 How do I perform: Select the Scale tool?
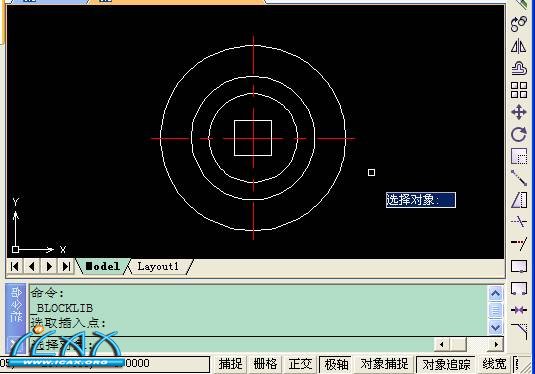coord(519,156)
